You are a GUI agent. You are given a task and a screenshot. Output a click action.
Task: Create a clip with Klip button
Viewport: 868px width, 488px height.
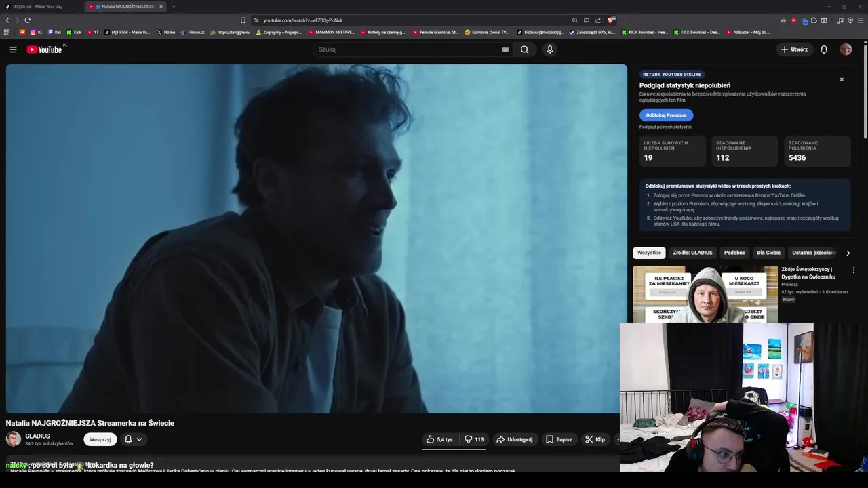[x=595, y=439]
